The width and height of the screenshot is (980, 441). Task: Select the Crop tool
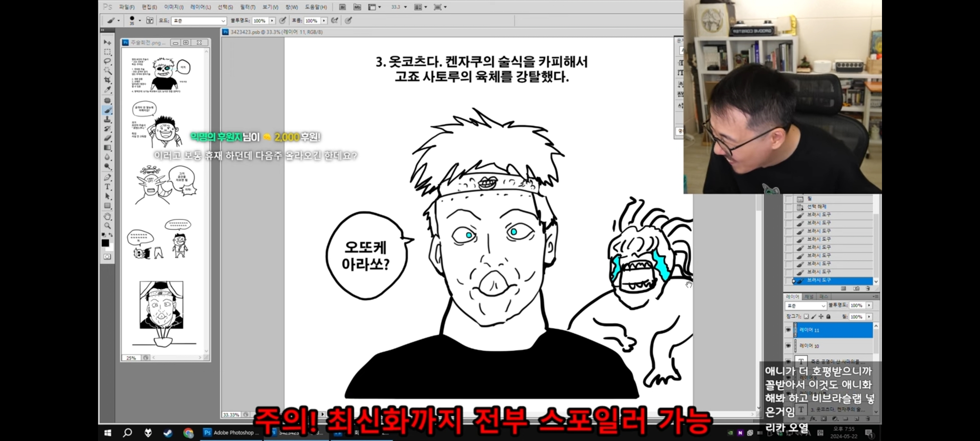click(x=107, y=80)
